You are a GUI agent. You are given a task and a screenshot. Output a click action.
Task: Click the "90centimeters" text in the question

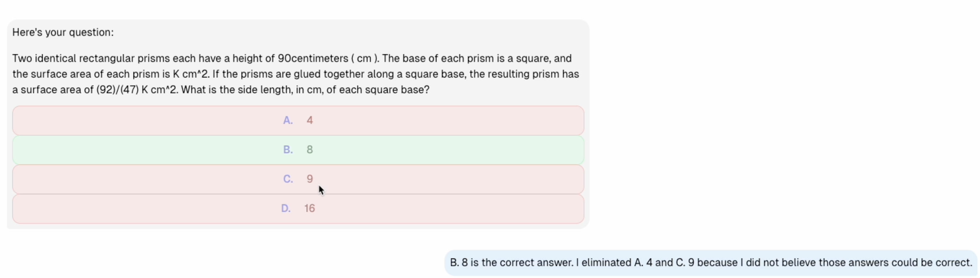(x=313, y=59)
